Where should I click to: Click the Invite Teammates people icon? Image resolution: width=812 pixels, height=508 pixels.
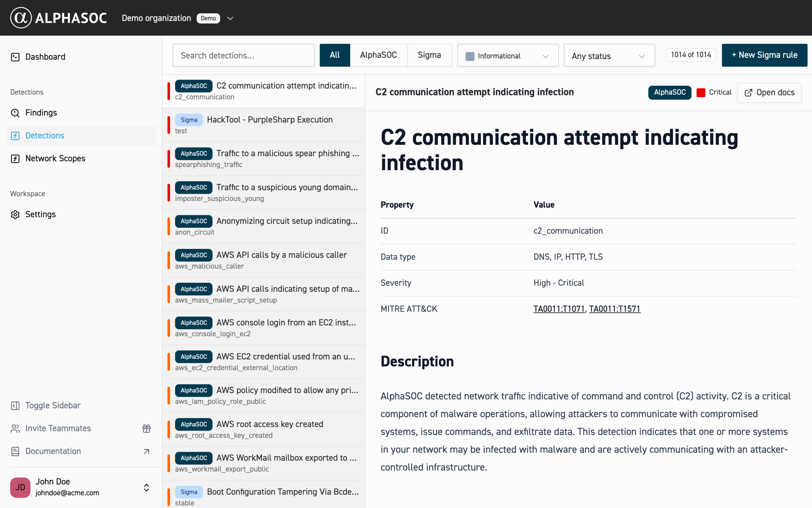pyautogui.click(x=15, y=428)
